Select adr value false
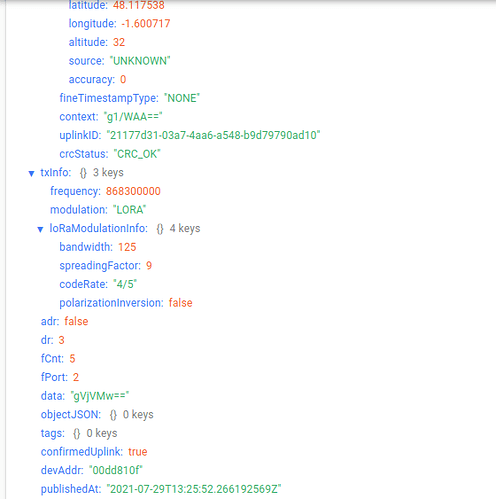This screenshot has height=499, width=496. [x=76, y=321]
